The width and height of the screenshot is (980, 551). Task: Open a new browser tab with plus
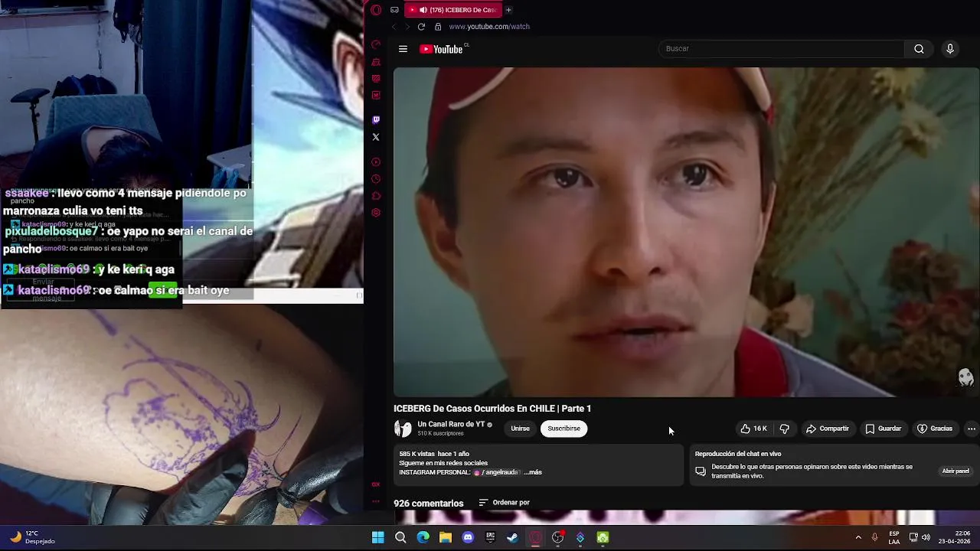[508, 10]
